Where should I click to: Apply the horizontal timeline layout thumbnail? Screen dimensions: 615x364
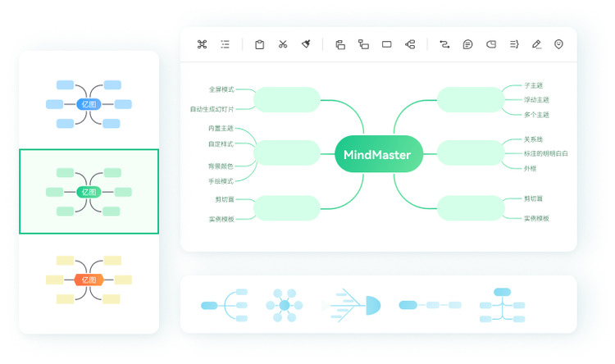click(430, 305)
